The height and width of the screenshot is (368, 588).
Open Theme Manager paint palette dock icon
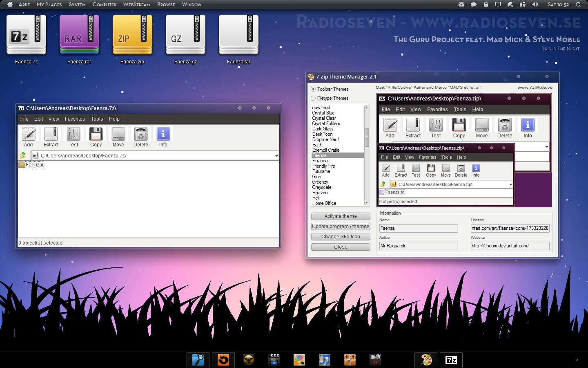pyautogui.click(x=426, y=360)
